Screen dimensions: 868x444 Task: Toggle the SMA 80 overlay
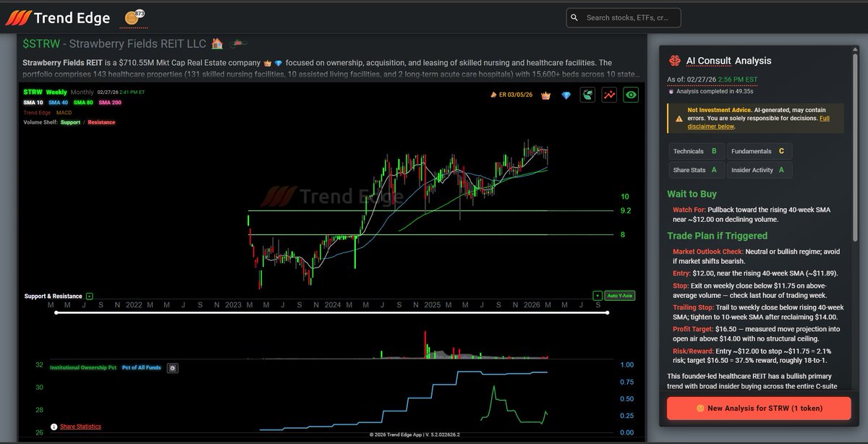83,103
